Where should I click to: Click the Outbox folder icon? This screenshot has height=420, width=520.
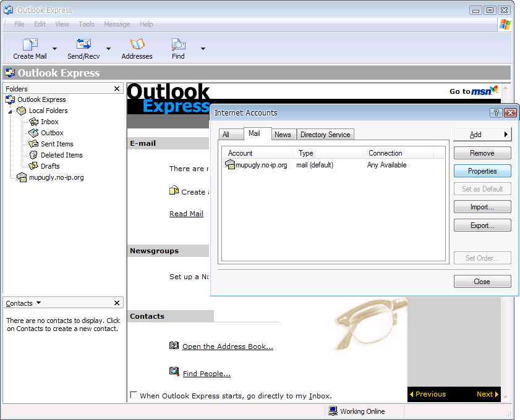click(33, 133)
